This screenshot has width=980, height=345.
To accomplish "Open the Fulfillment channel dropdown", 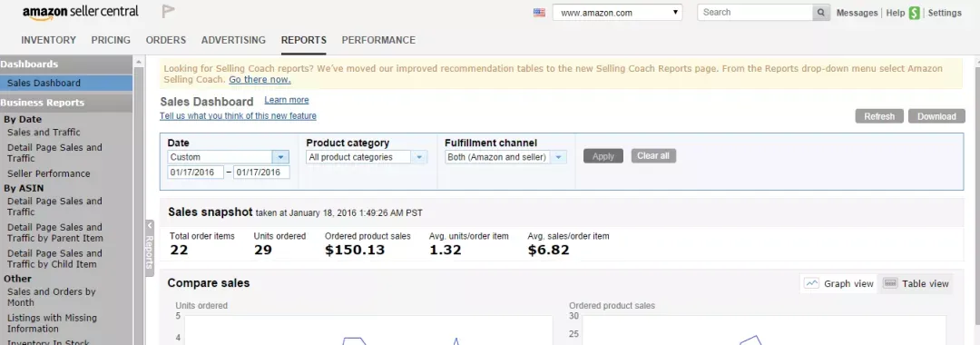I will (505, 157).
